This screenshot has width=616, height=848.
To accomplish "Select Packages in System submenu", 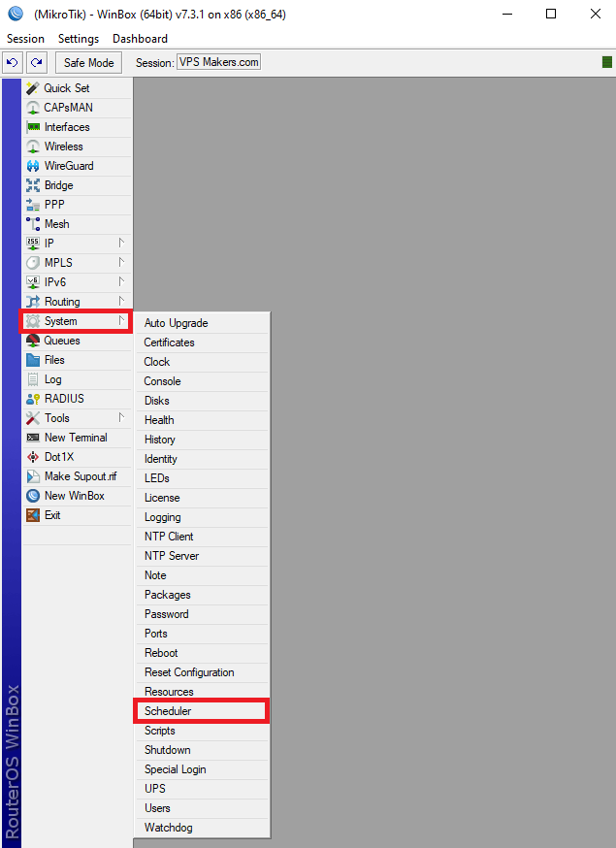I will point(201,595).
